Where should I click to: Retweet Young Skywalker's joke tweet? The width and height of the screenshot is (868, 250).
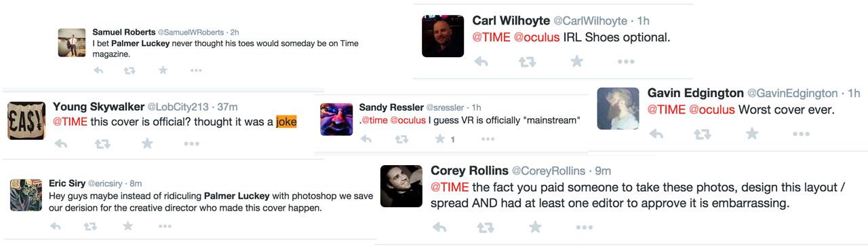coord(103,144)
